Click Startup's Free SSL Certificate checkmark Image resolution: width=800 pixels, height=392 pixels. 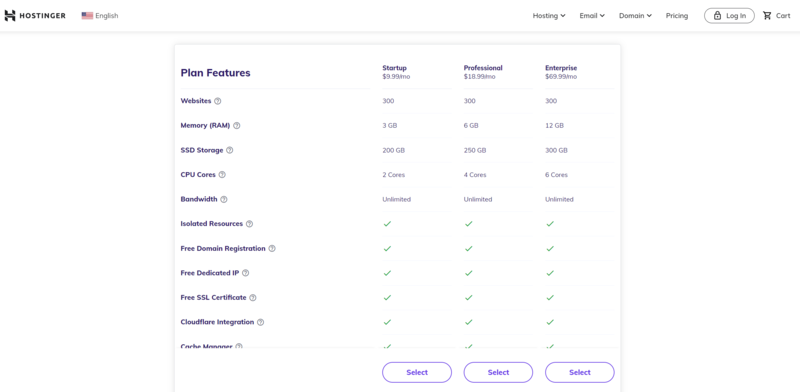(x=387, y=298)
